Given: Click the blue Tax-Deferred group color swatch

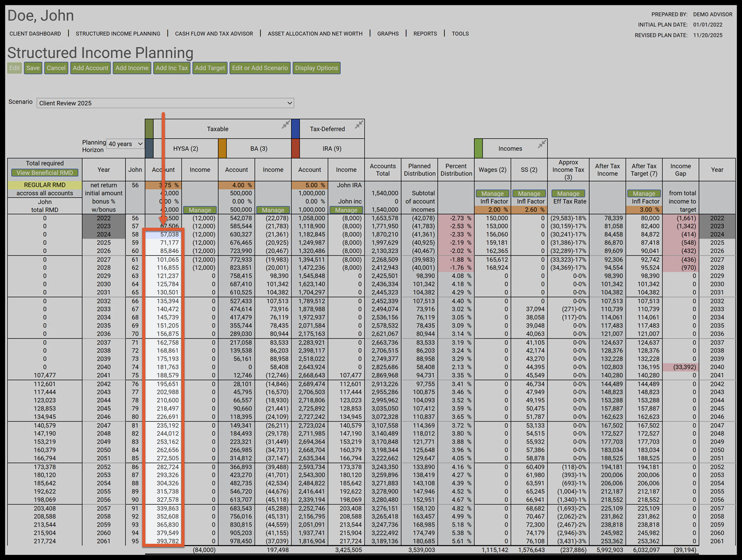Looking at the screenshot, I should (x=296, y=129).
